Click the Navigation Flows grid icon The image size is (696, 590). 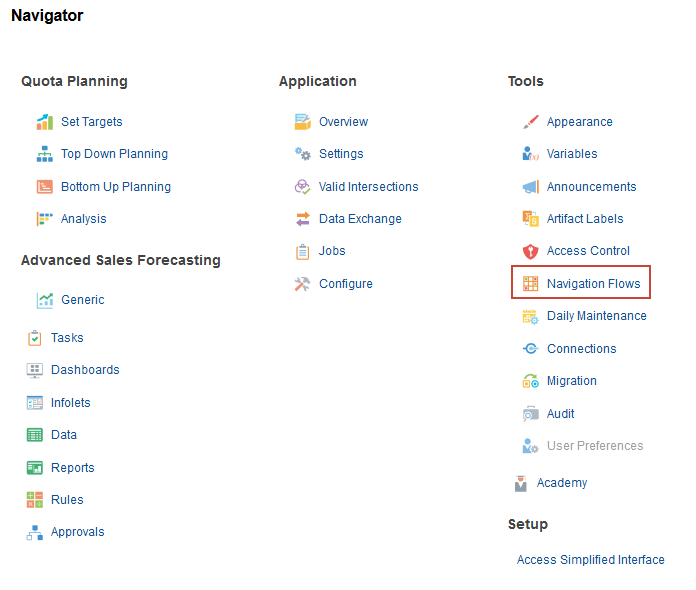(530, 284)
